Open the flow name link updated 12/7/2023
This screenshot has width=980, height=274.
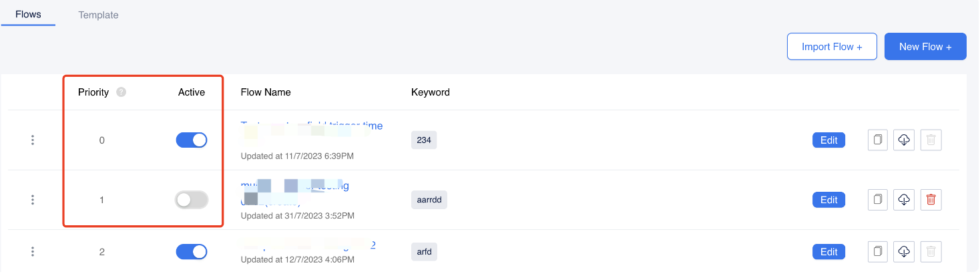(x=308, y=245)
